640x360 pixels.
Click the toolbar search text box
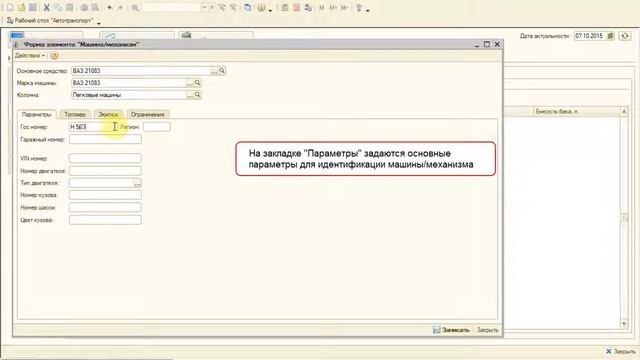171,8
